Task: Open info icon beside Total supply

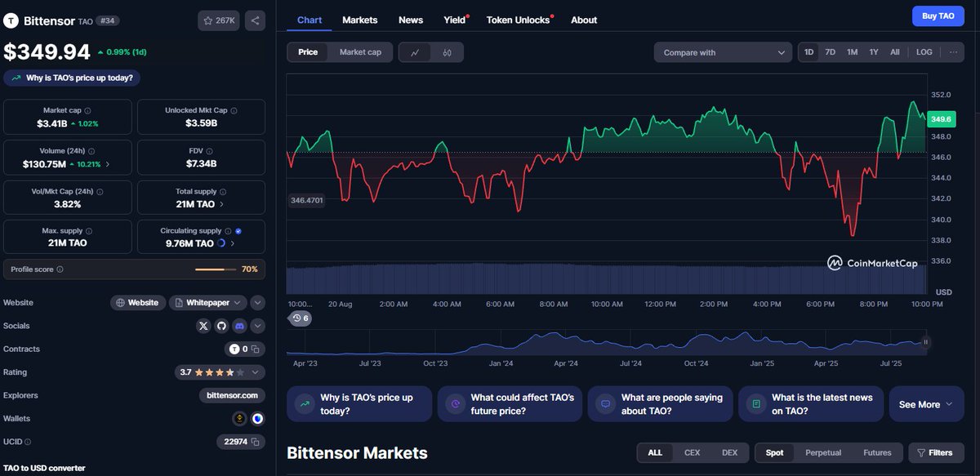Action: tap(222, 191)
